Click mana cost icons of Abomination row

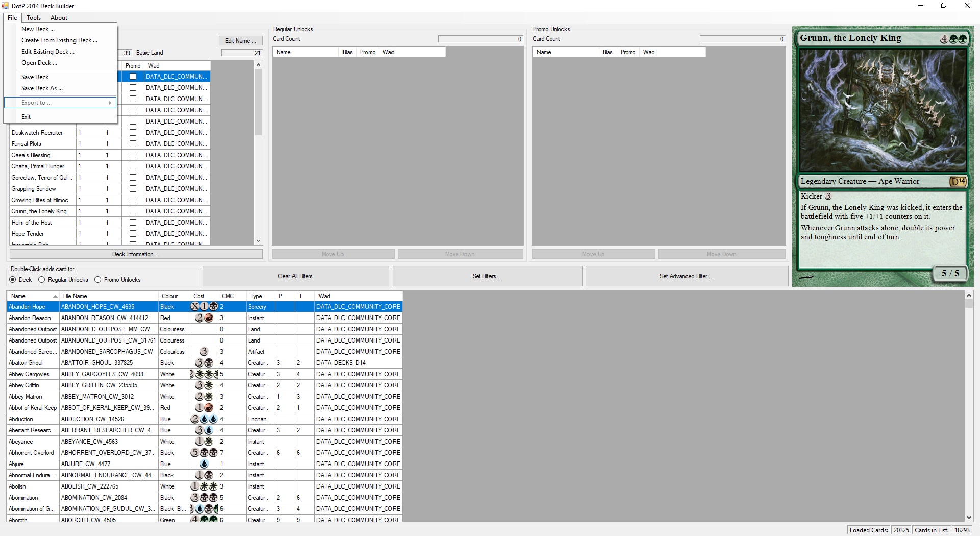(x=204, y=498)
